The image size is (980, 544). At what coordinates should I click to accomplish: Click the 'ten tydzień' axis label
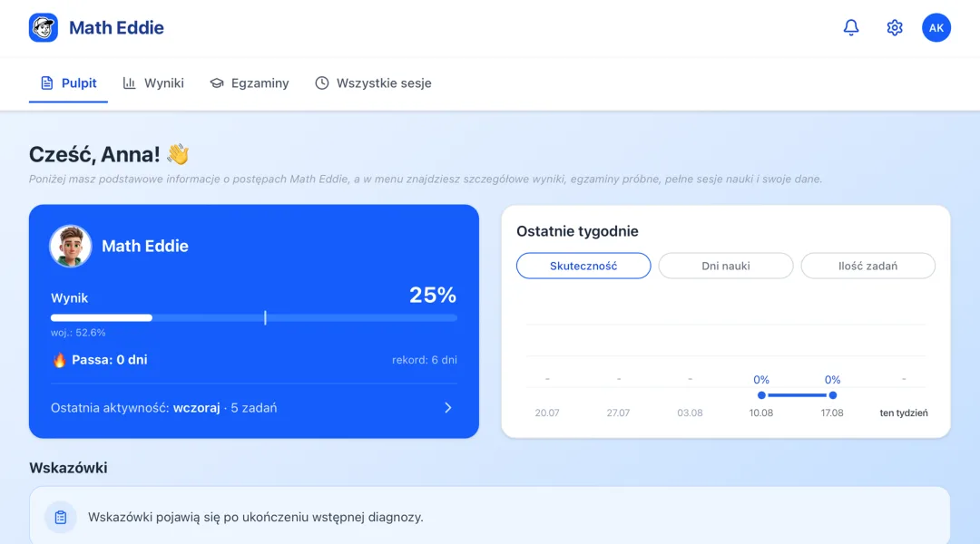904,413
